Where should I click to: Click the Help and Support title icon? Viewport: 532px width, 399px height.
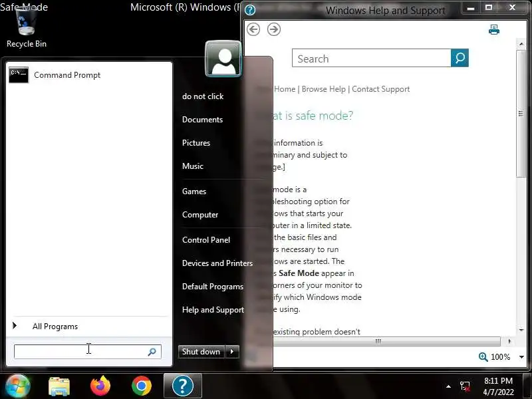coord(250,10)
